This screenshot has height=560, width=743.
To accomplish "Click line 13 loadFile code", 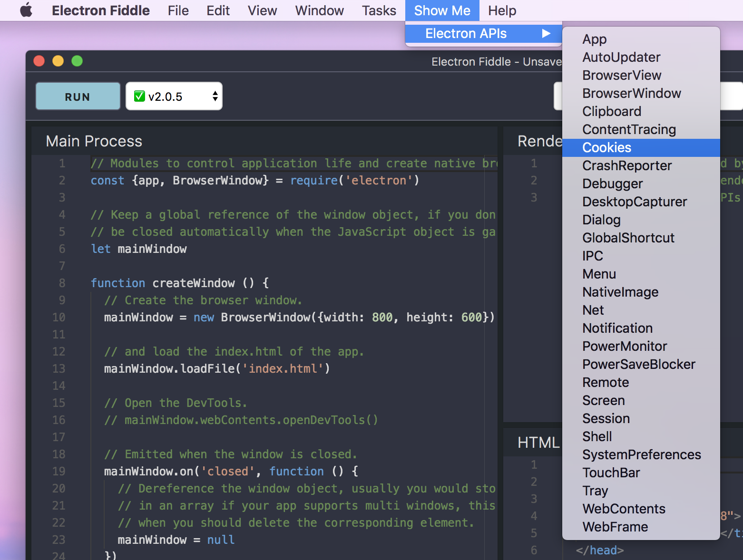I will 216,368.
